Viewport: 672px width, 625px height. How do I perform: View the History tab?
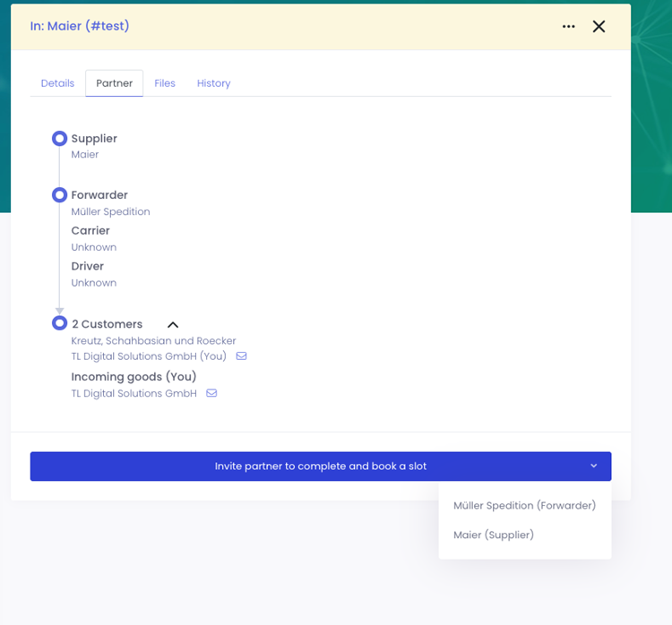pos(213,83)
